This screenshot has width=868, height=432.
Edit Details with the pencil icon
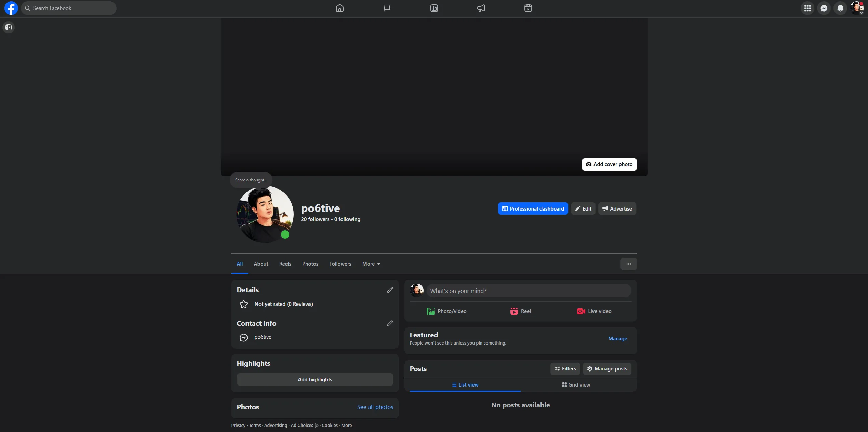(390, 290)
